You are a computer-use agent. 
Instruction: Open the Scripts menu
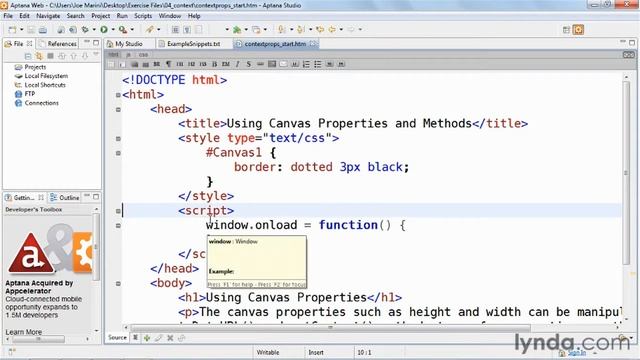143,16
